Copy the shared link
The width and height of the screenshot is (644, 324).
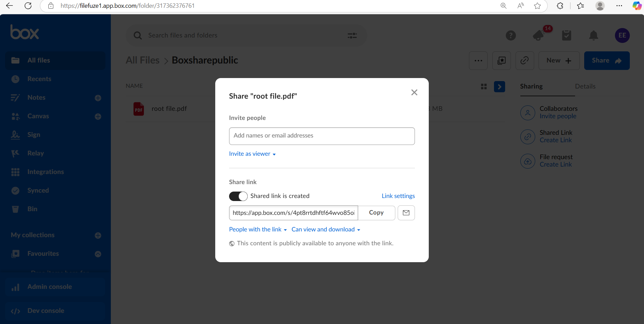click(376, 213)
